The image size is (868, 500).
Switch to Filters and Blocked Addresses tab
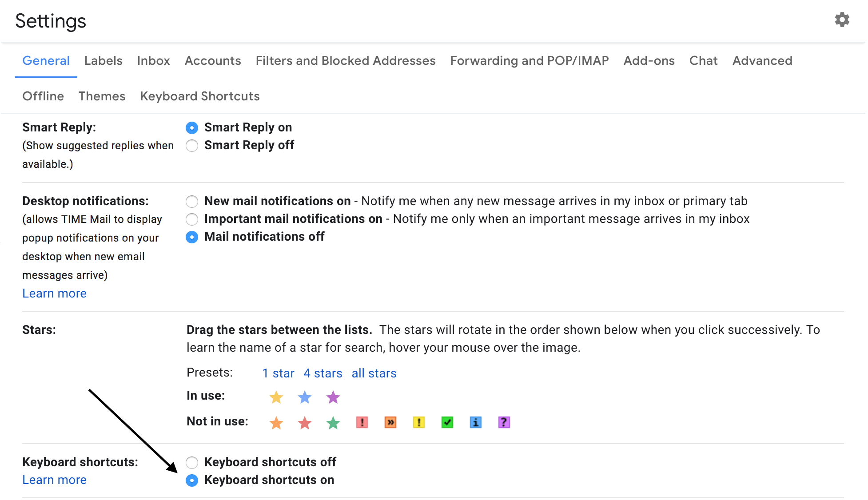point(345,61)
